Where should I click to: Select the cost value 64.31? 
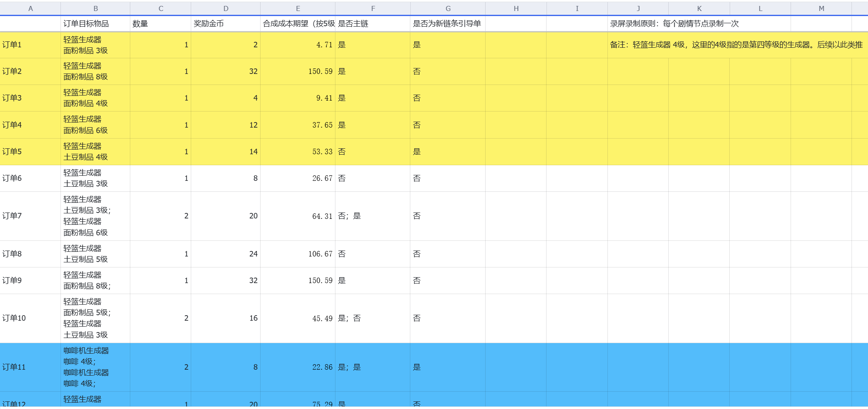[x=298, y=216]
